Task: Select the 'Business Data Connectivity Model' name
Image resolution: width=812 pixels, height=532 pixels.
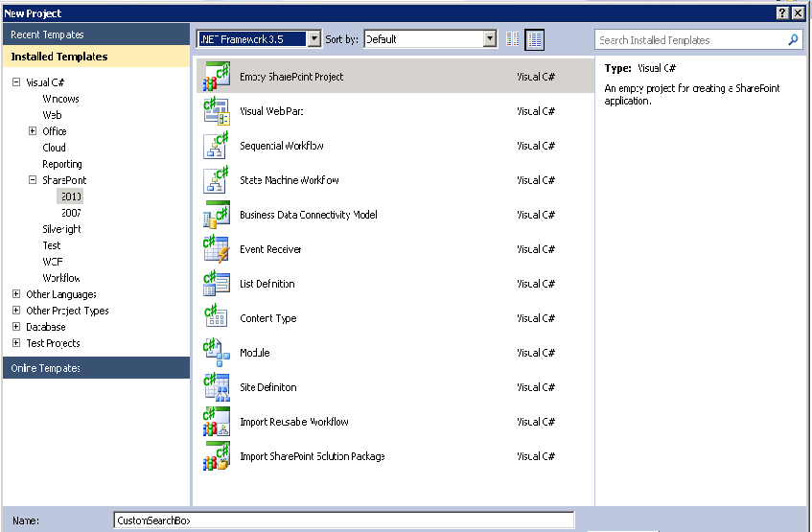Action: click(x=308, y=215)
